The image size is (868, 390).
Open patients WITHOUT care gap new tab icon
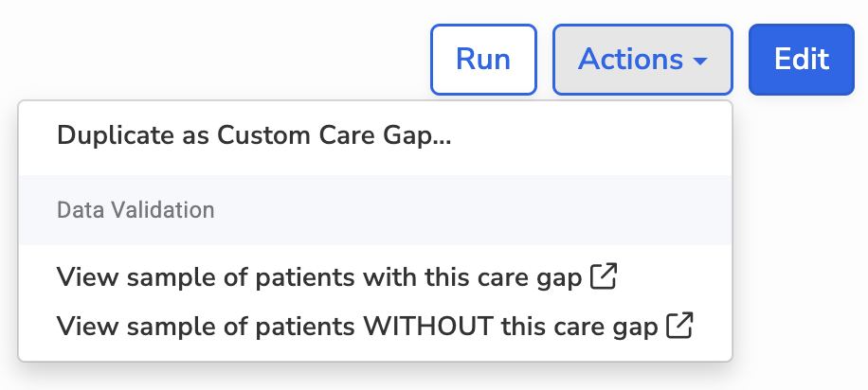click(678, 326)
